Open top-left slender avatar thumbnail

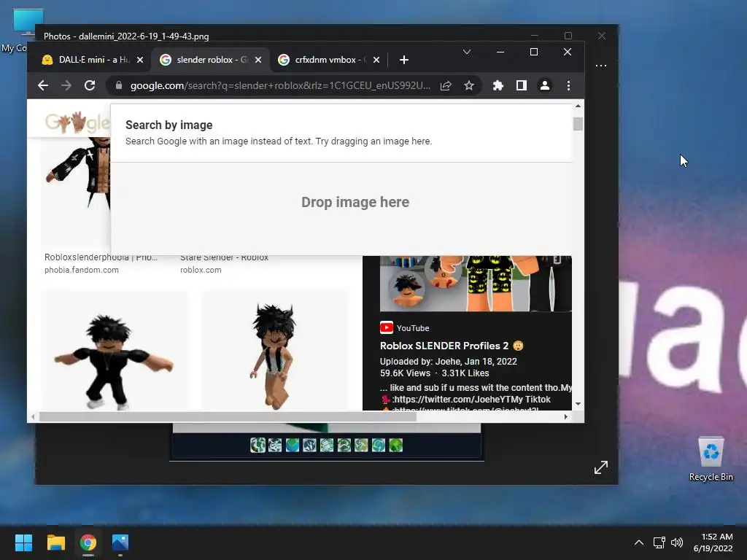coord(75,190)
